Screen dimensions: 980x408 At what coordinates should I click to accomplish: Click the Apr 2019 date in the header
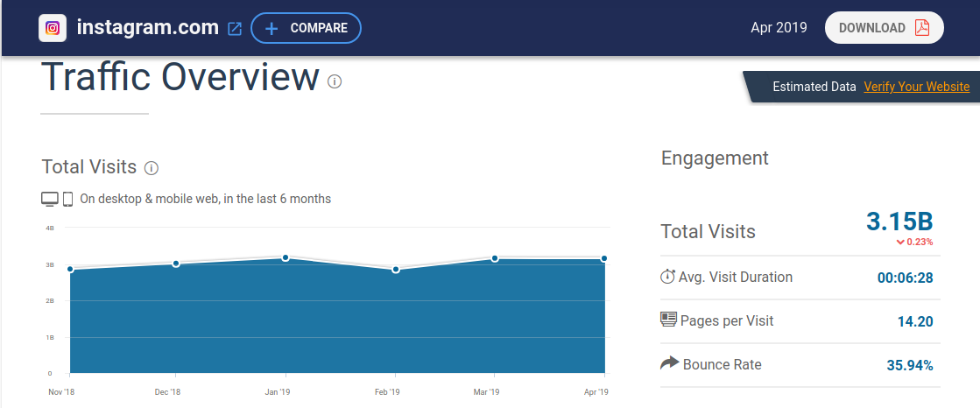pos(779,27)
